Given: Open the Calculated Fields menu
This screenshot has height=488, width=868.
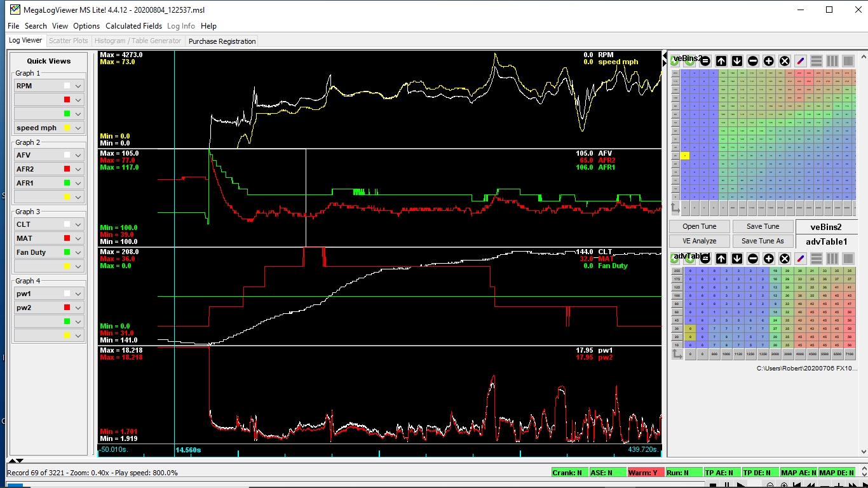Looking at the screenshot, I should point(133,26).
